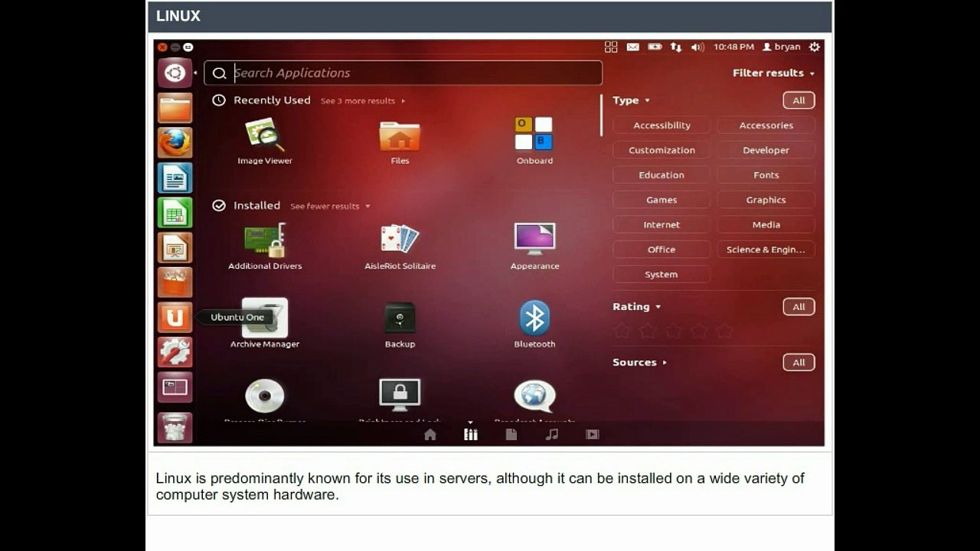
Task: Collapse the Filter results panel
Action: pyautogui.click(x=773, y=73)
